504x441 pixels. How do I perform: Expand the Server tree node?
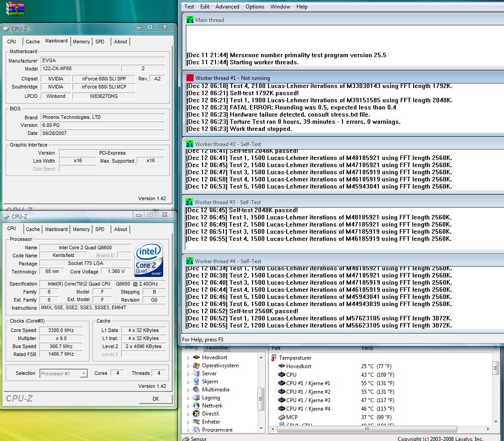pos(188,374)
